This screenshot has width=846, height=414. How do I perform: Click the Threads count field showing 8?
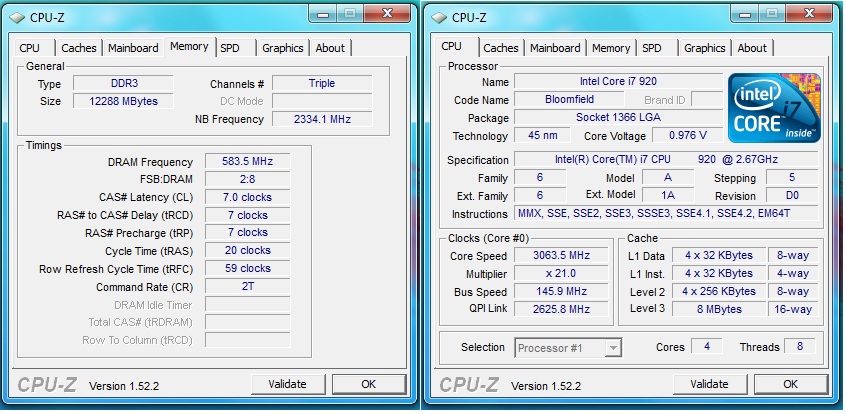800,347
